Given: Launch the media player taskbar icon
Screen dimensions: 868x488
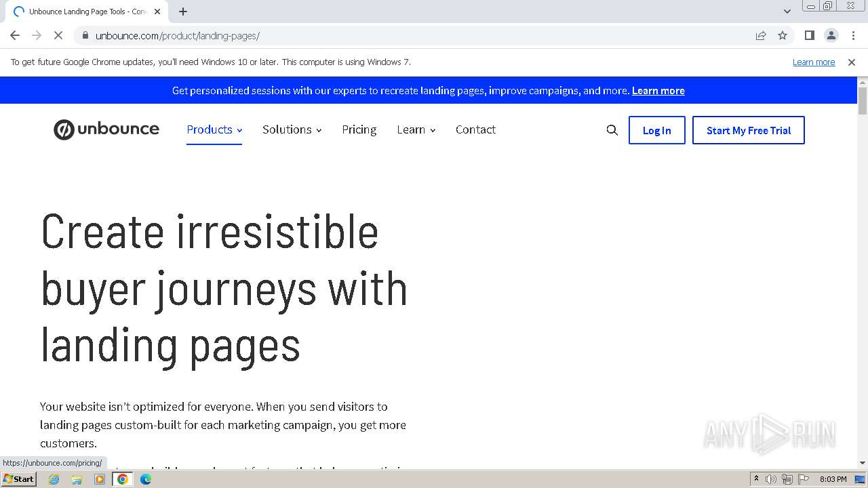Looking at the screenshot, I should click(x=100, y=479).
